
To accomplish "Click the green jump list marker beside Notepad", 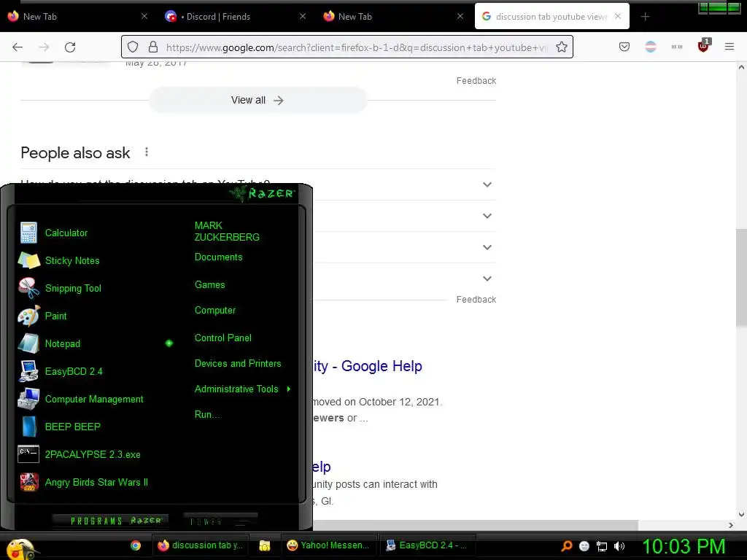I will point(169,343).
